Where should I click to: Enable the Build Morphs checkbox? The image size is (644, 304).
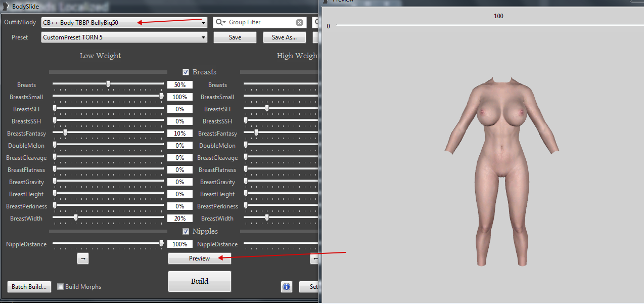tap(61, 287)
